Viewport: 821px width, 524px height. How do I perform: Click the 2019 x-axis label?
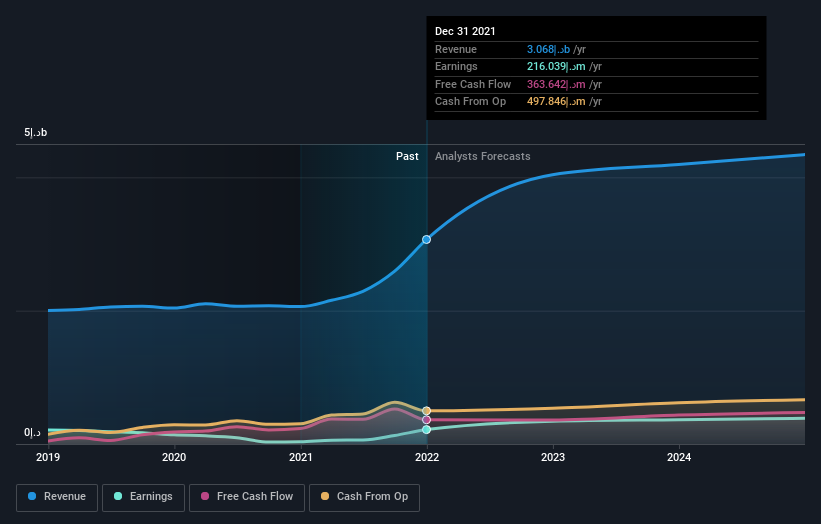tap(48, 457)
